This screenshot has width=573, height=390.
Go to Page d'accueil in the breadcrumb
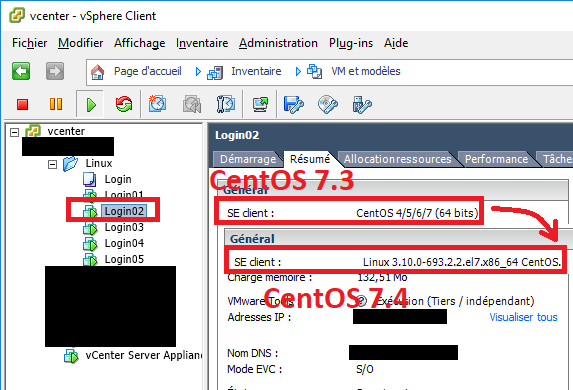[x=148, y=71]
